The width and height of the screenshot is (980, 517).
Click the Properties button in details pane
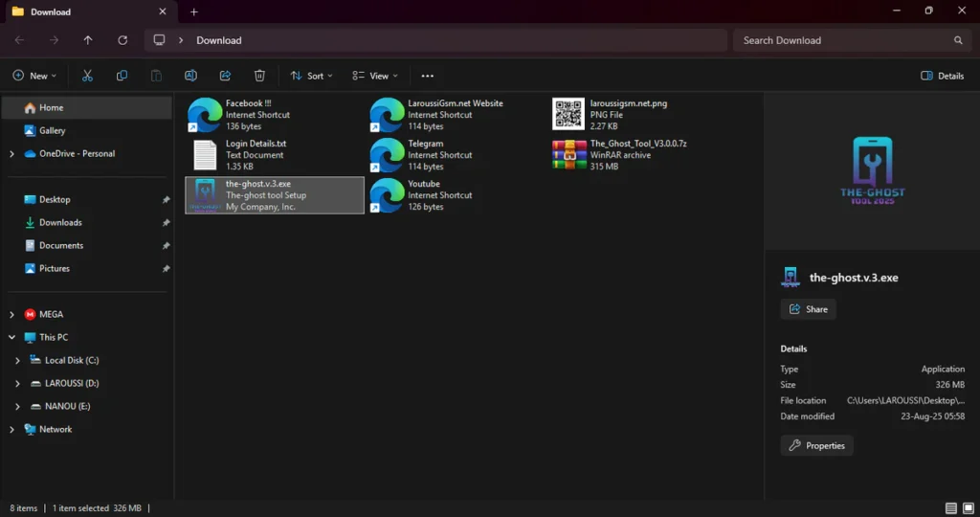coord(816,445)
